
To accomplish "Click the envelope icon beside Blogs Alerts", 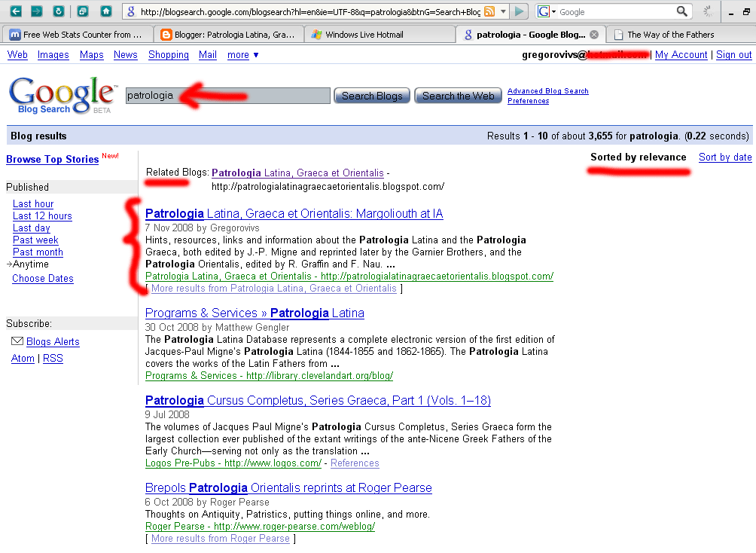I will [17, 341].
